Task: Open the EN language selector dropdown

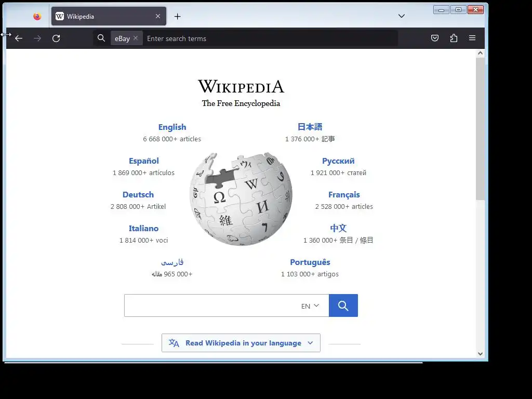Action: (x=310, y=305)
